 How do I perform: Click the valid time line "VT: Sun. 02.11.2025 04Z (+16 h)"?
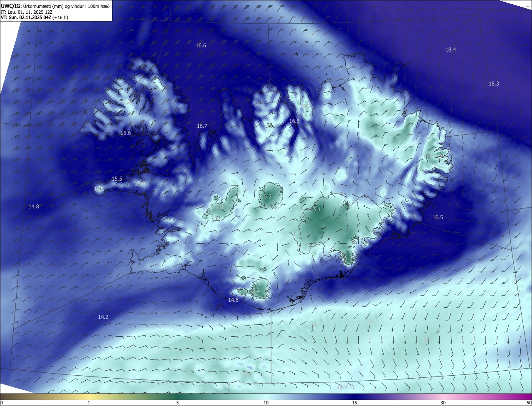click(x=34, y=17)
